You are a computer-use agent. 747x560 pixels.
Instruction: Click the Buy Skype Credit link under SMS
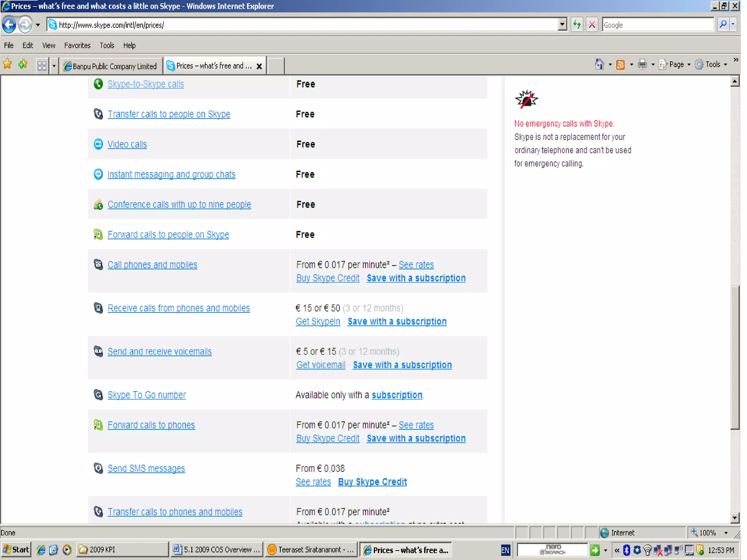372,482
